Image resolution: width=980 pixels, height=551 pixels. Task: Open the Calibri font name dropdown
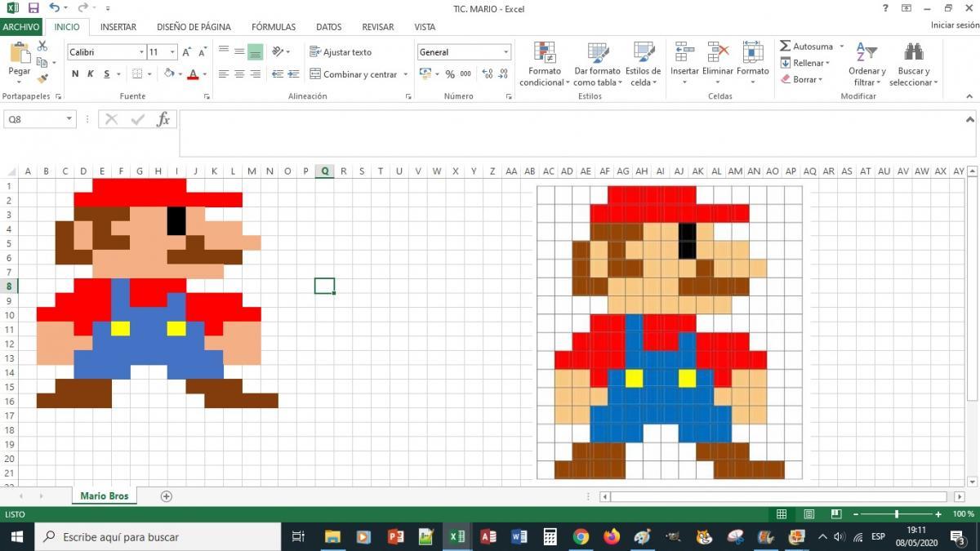pos(140,52)
